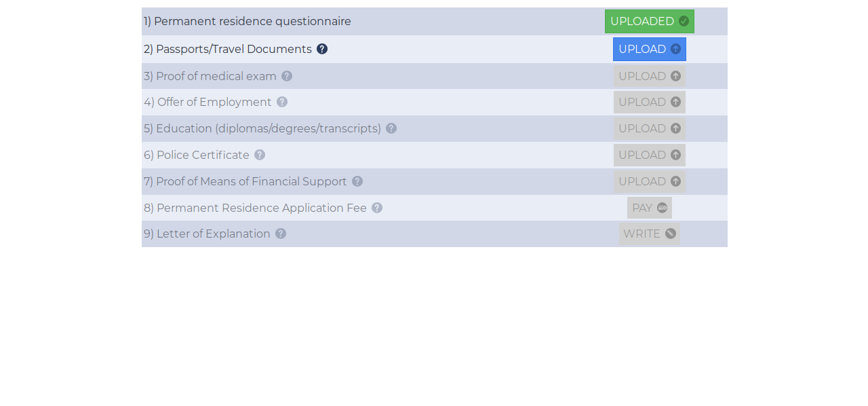Click WRITE button for Letter of Explanation
The height and width of the screenshot is (406, 868).
(650, 234)
